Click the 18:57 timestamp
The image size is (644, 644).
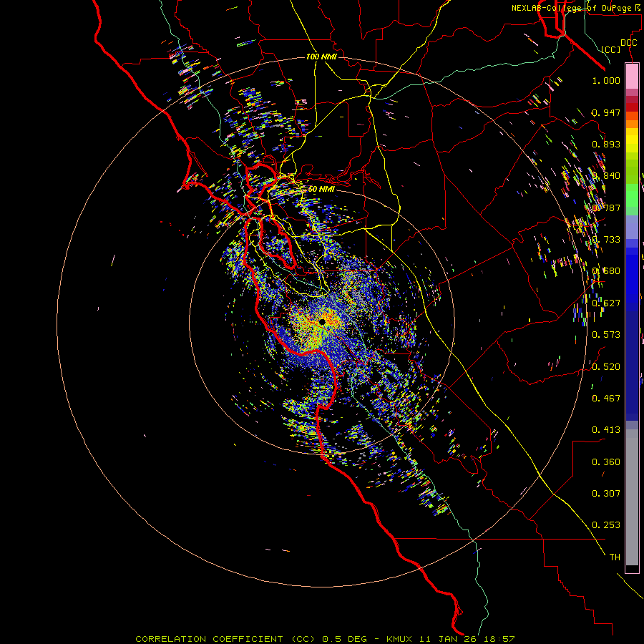pyautogui.click(x=499, y=639)
